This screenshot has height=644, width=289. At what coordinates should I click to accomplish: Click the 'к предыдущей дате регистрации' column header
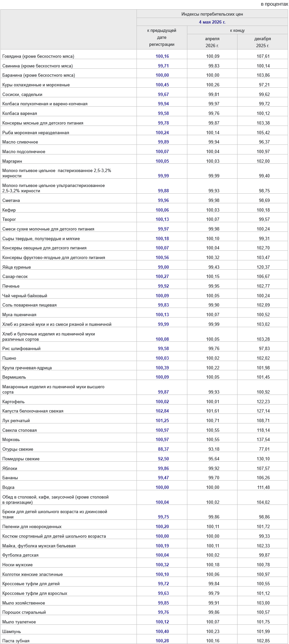click(x=162, y=38)
